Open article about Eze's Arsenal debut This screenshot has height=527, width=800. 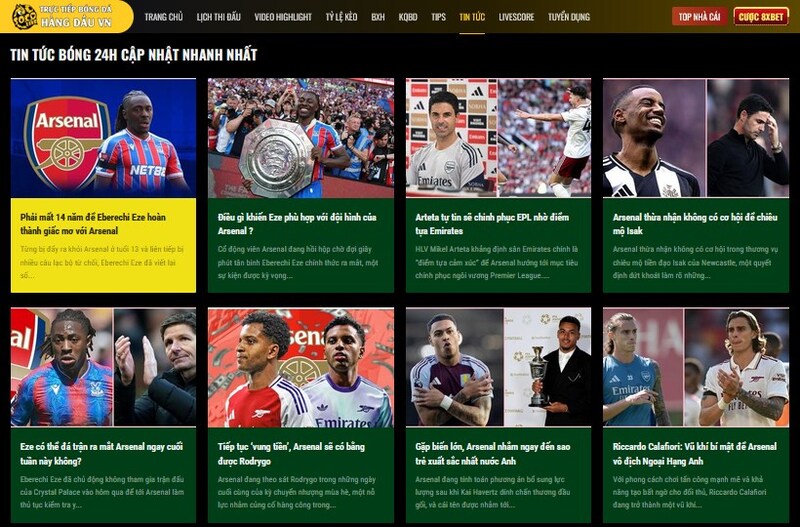coord(102,454)
